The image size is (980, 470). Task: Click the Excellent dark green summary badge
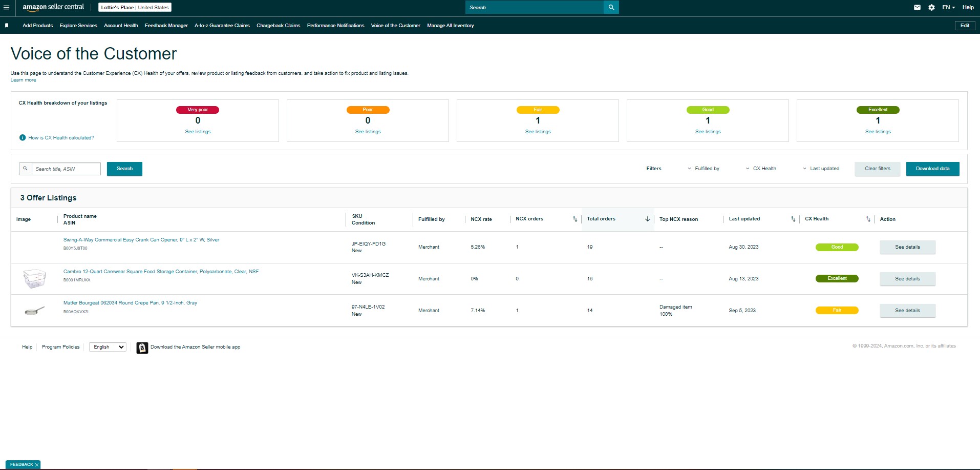(878, 110)
